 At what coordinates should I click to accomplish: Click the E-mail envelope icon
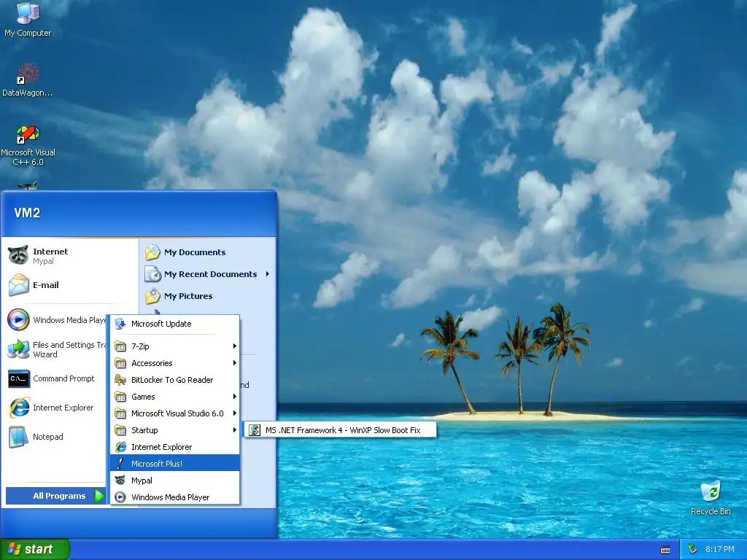(x=18, y=285)
